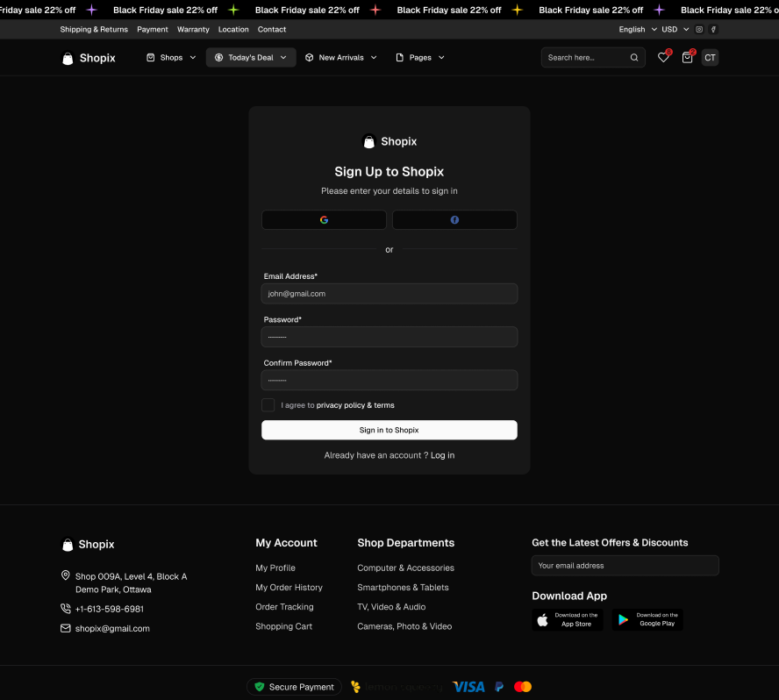The height and width of the screenshot is (700, 779).
Task: Sign up with the Facebook button
Action: [x=454, y=220]
